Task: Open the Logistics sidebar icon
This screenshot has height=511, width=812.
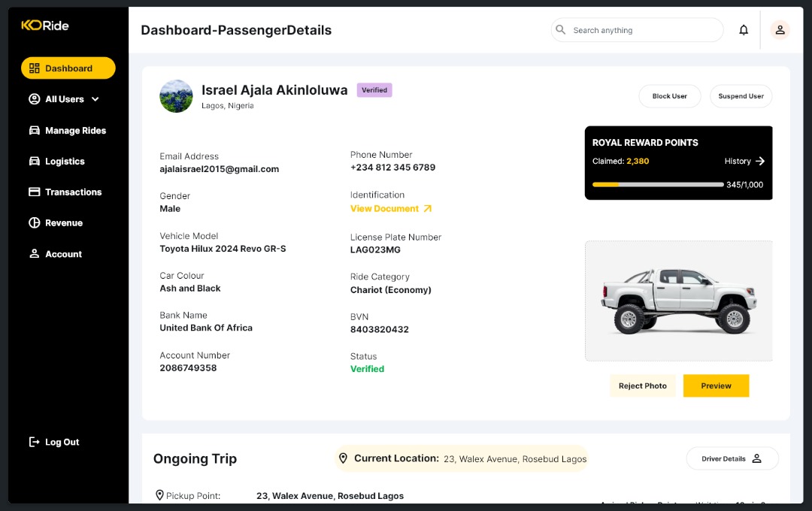Action: click(x=34, y=161)
